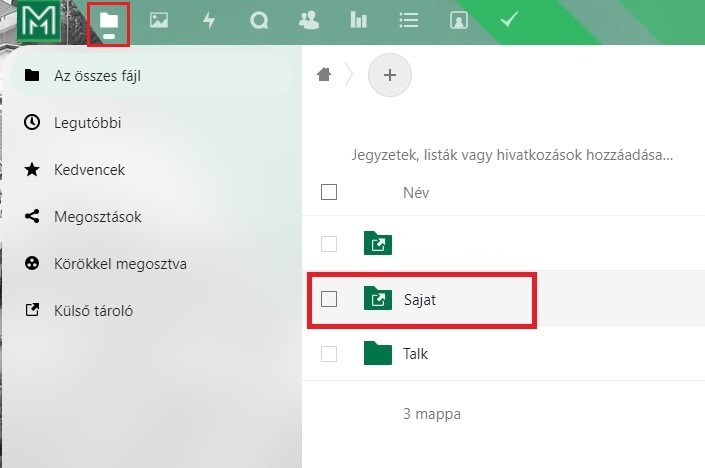Click the home breadcrumb icon
The width and height of the screenshot is (705, 468).
323,74
